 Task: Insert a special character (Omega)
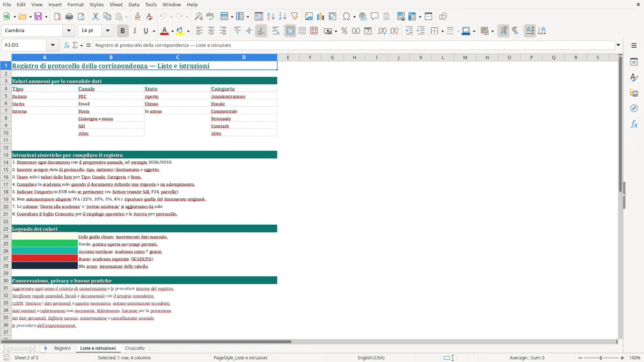[347, 17]
